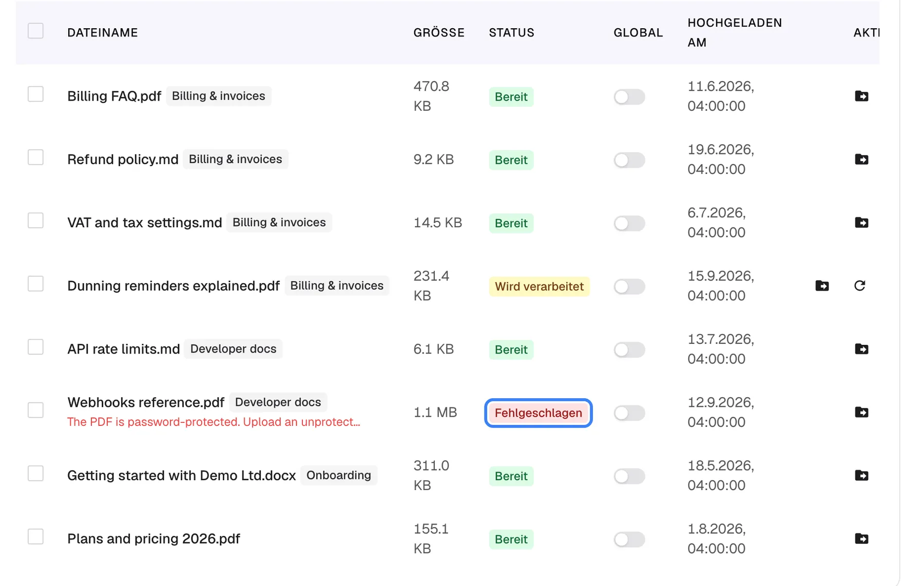Select Webhooks reference.pdf with its checkbox

coord(35,410)
